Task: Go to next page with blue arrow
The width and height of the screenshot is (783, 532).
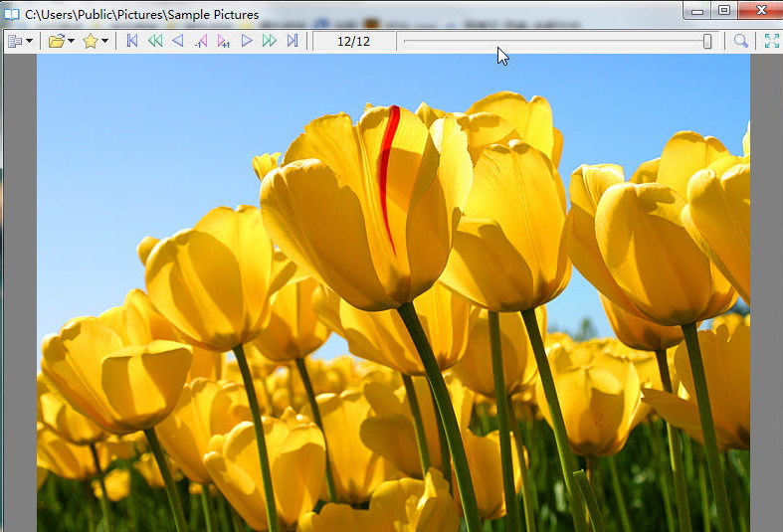Action: 247,41
